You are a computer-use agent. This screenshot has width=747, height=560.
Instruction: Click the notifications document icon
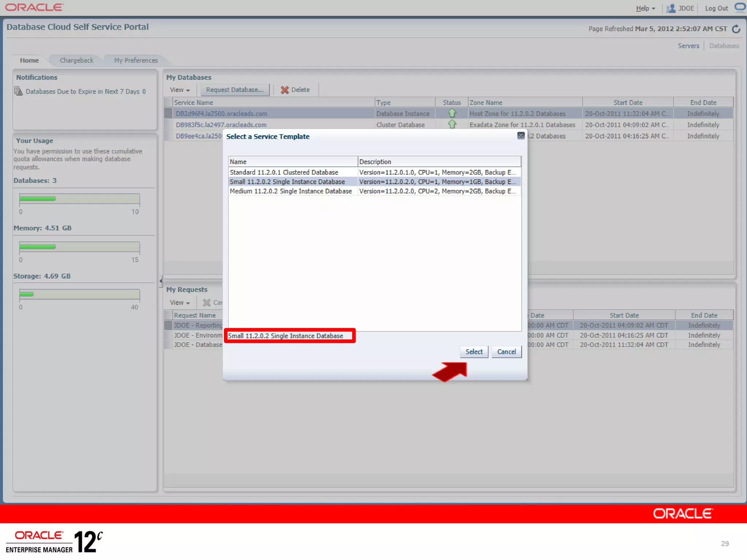tap(18, 91)
